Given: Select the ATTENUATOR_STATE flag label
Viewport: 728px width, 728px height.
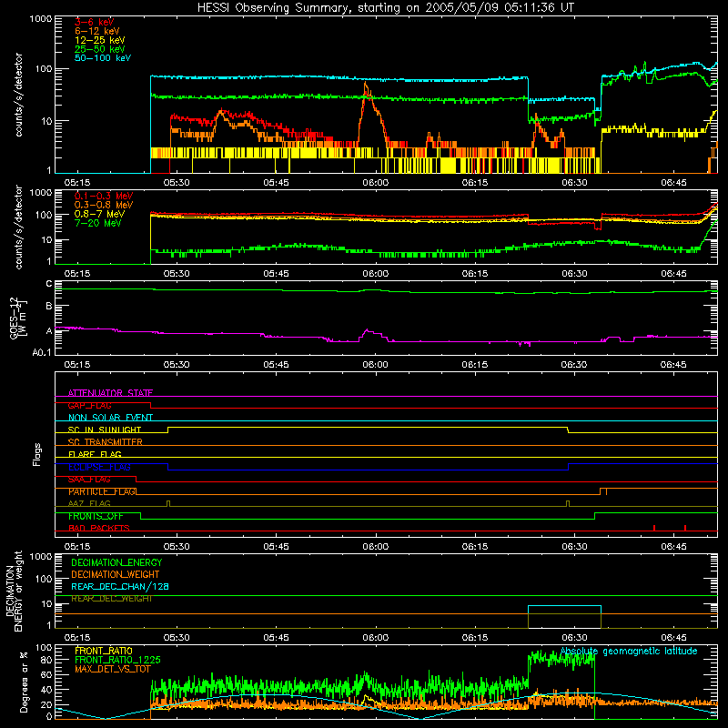Looking at the screenshot, I should point(110,393).
